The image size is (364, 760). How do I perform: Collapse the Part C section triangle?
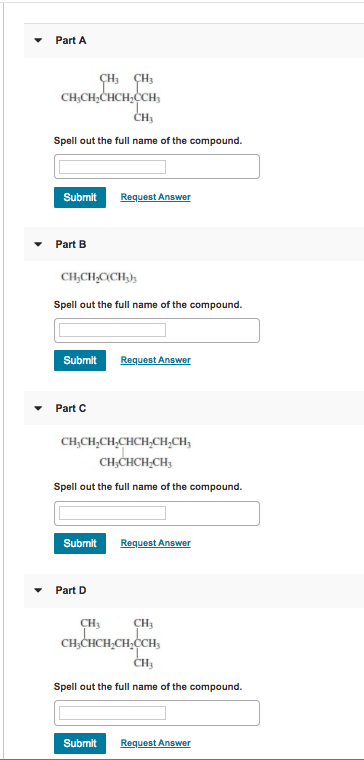[37, 409]
